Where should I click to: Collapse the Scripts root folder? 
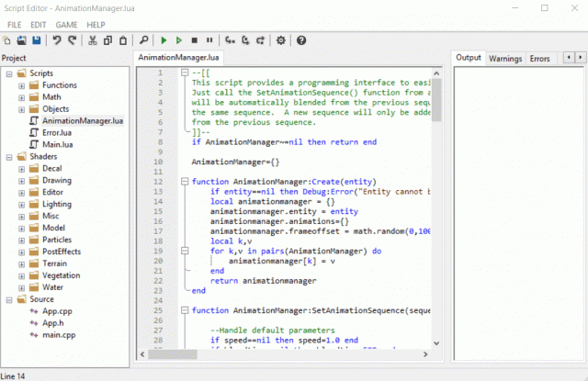coord(8,73)
